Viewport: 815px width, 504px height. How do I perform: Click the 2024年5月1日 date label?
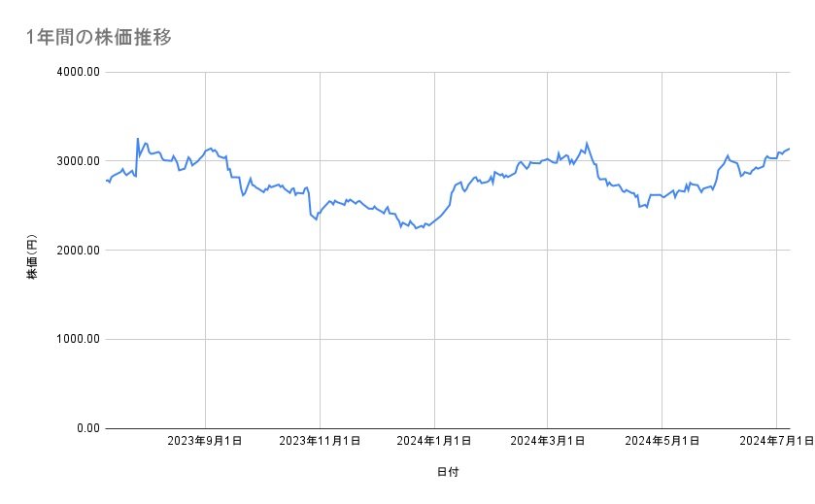click(662, 442)
